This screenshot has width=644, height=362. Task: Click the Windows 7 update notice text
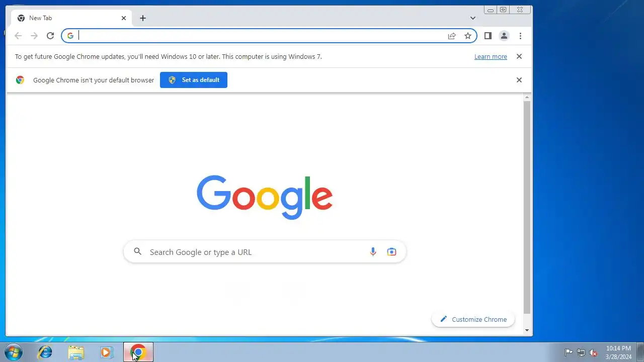pos(169,56)
